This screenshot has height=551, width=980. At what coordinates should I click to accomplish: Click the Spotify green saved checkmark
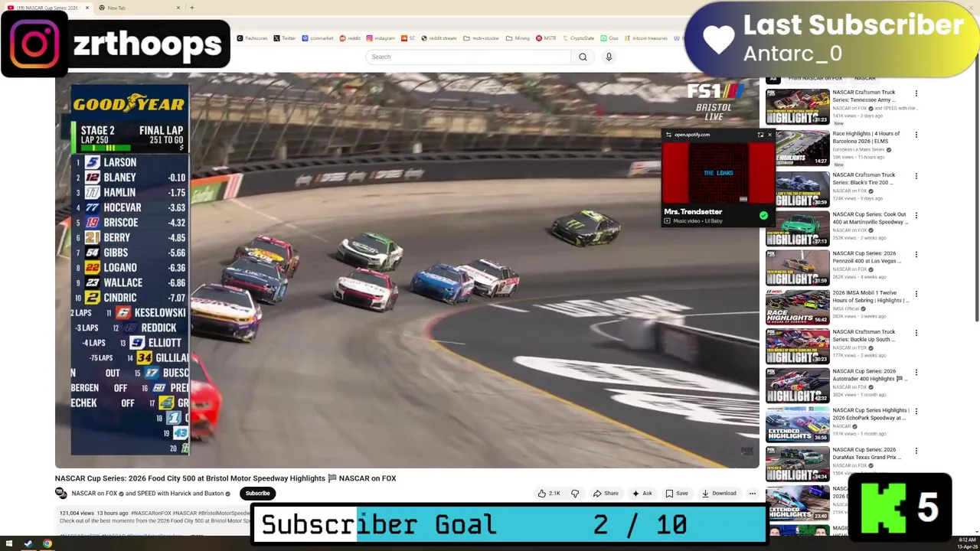tap(763, 216)
